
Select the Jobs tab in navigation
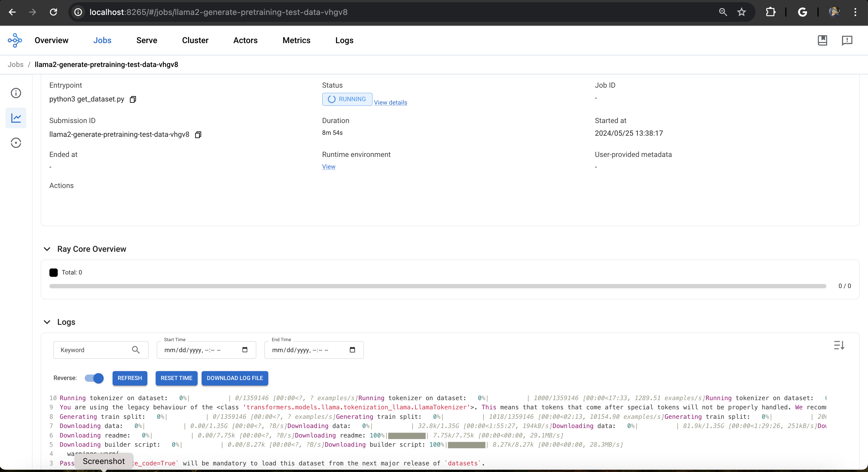102,41
